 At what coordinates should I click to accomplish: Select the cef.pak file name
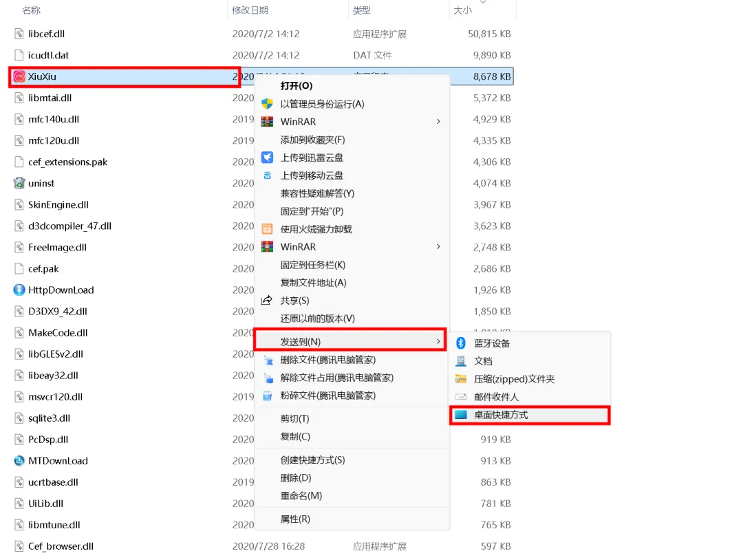(43, 268)
